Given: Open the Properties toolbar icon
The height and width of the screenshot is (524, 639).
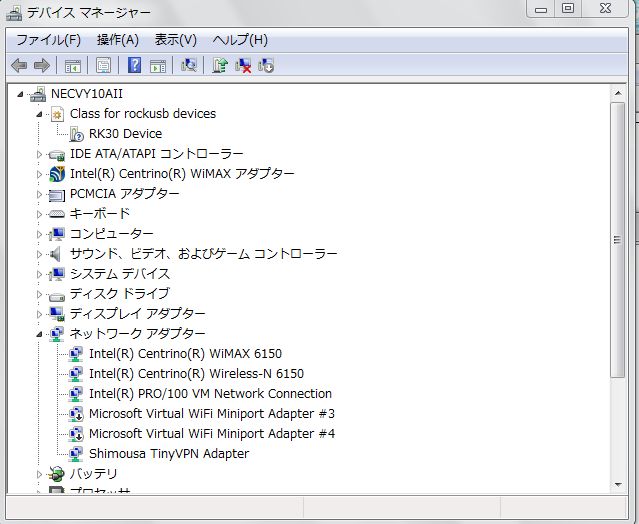Looking at the screenshot, I should pos(104,65).
